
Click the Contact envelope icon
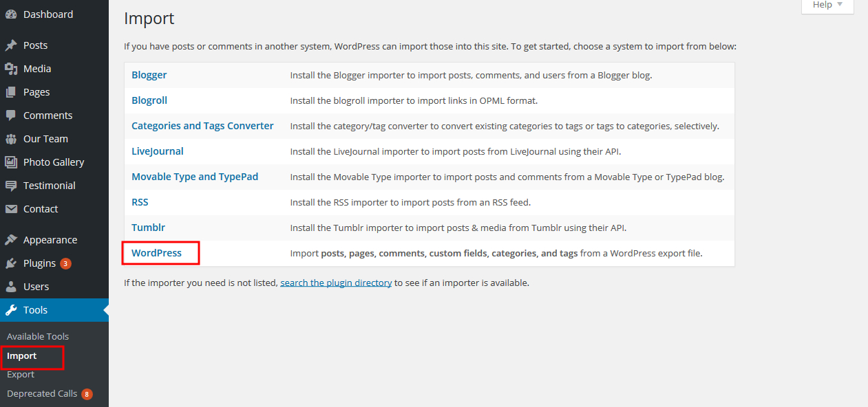tap(11, 209)
